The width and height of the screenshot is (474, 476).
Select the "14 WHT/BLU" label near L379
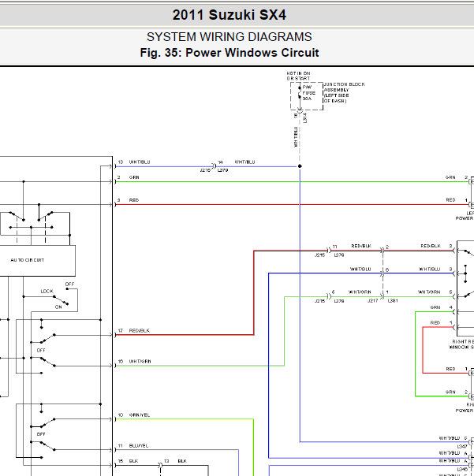[237, 162]
